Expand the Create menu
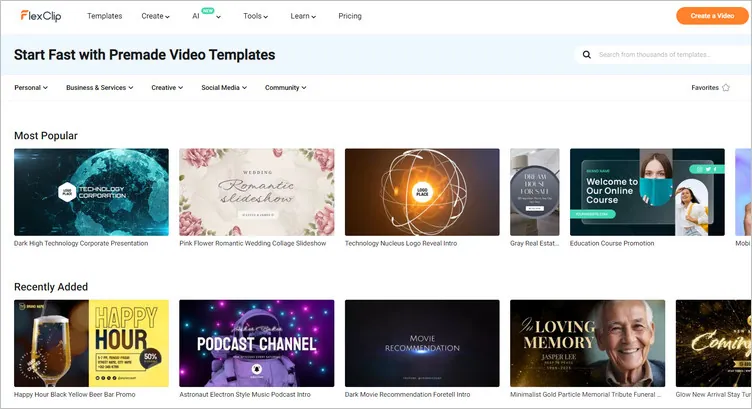 (x=155, y=16)
